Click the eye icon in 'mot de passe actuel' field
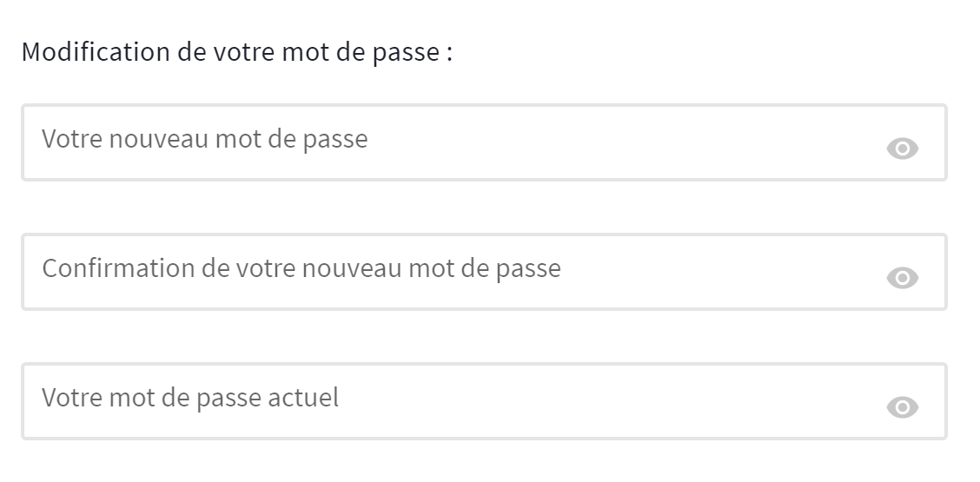This screenshot has width=980, height=482. tap(903, 407)
